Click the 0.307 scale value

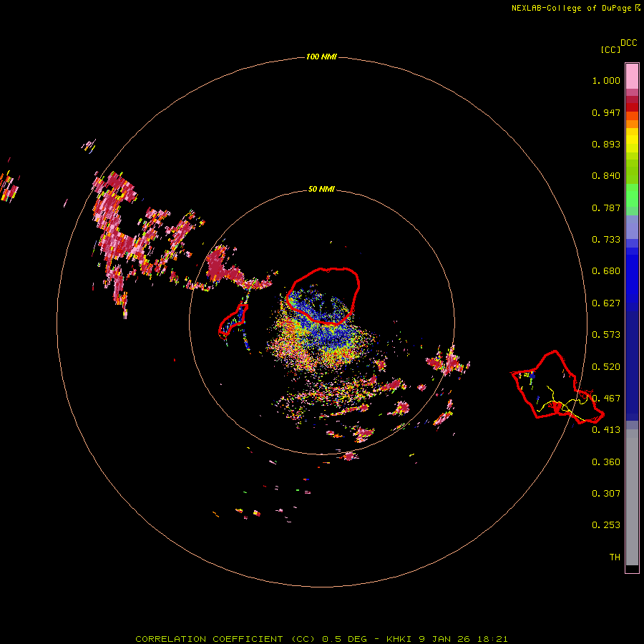point(606,494)
